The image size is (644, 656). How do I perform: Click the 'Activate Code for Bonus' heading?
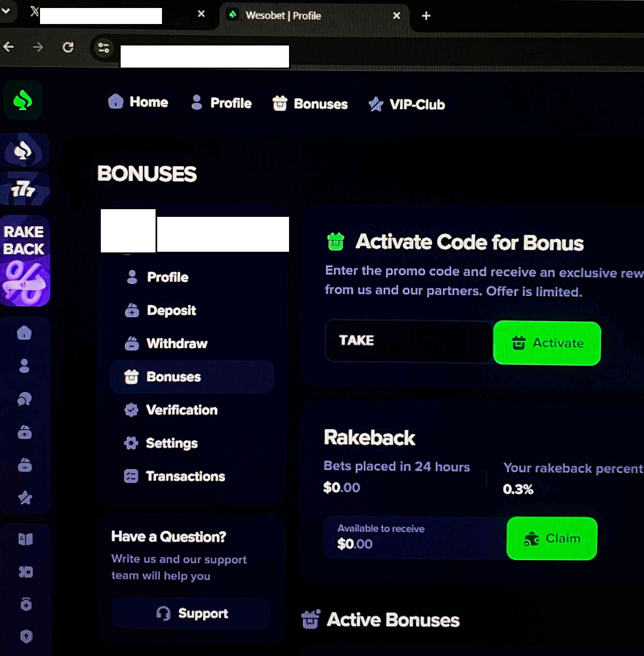(470, 242)
